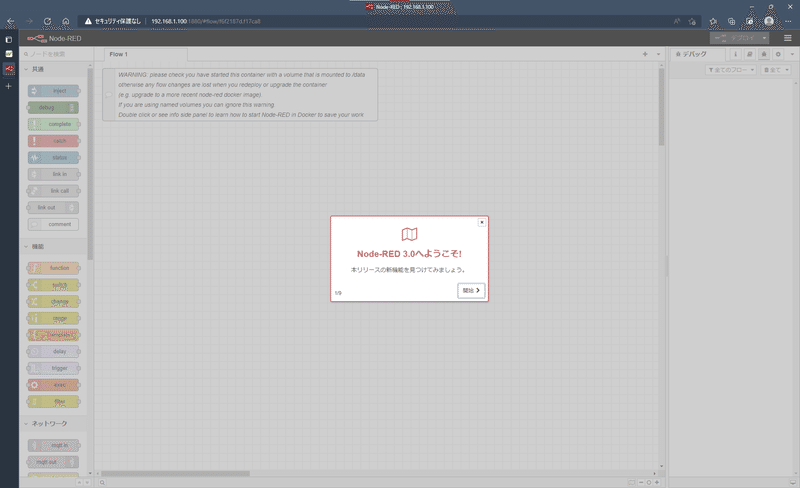Click the Deploy button
Image resolution: width=800 pixels, height=488 pixels.
(734, 38)
